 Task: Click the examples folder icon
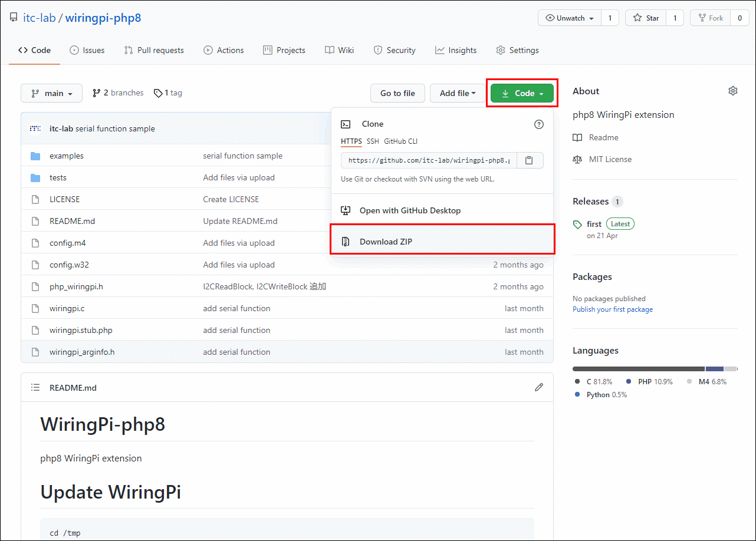coord(35,156)
